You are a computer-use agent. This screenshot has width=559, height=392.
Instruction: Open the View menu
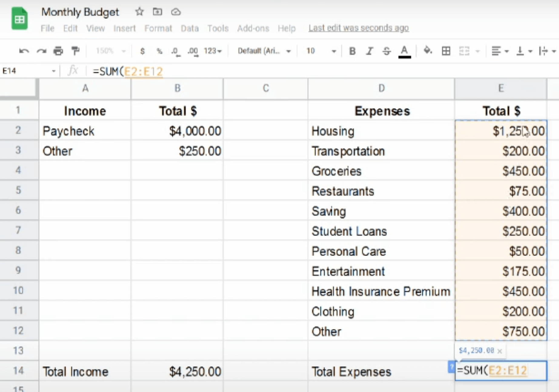coord(95,28)
